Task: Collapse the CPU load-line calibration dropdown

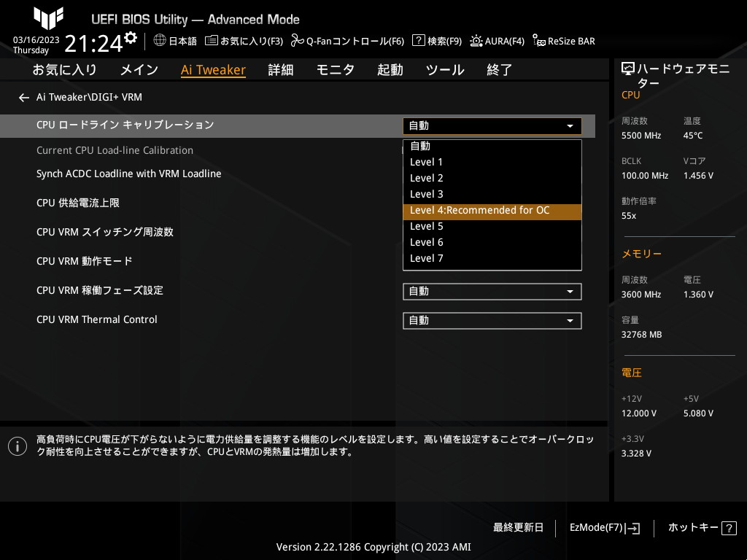Action: [x=492, y=126]
